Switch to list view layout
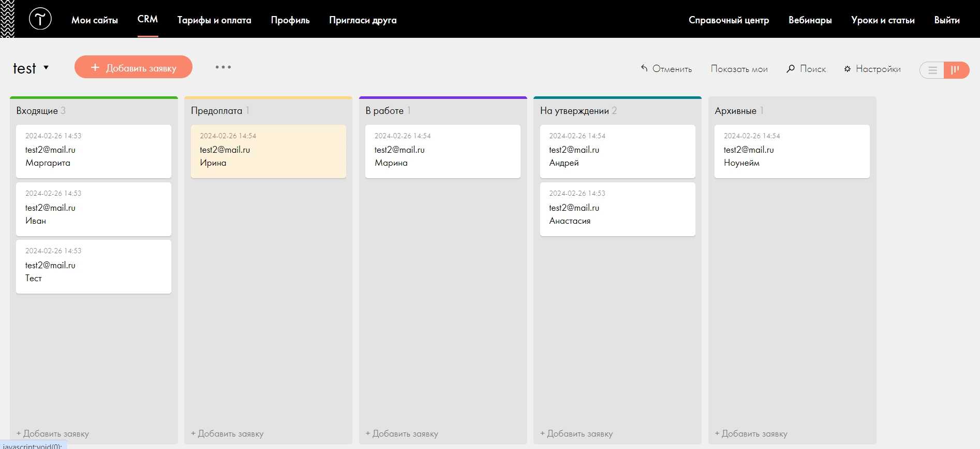Viewport: 980px width, 449px height. coord(932,70)
